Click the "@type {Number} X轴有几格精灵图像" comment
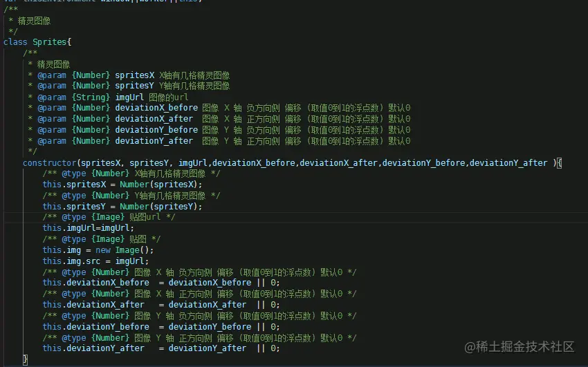 131,173
